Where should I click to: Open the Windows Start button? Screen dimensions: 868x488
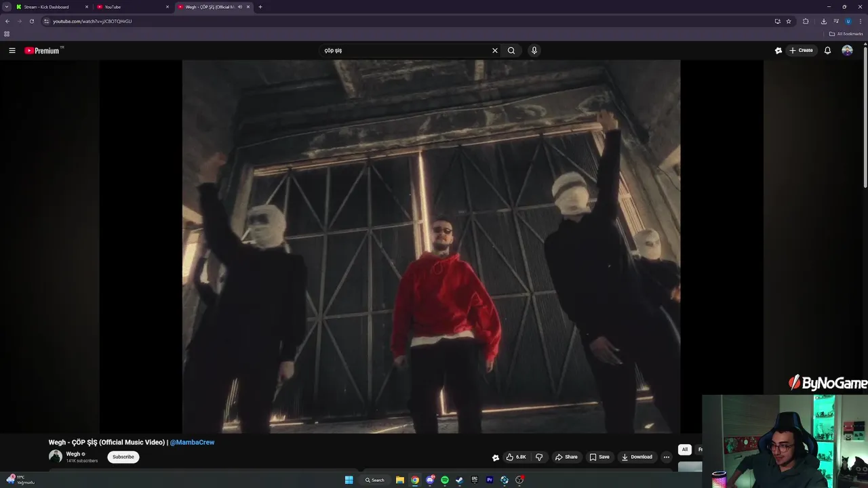(349, 480)
